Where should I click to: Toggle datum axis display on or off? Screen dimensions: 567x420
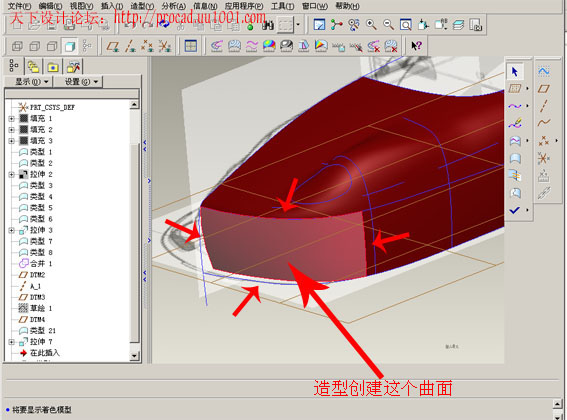[130, 46]
